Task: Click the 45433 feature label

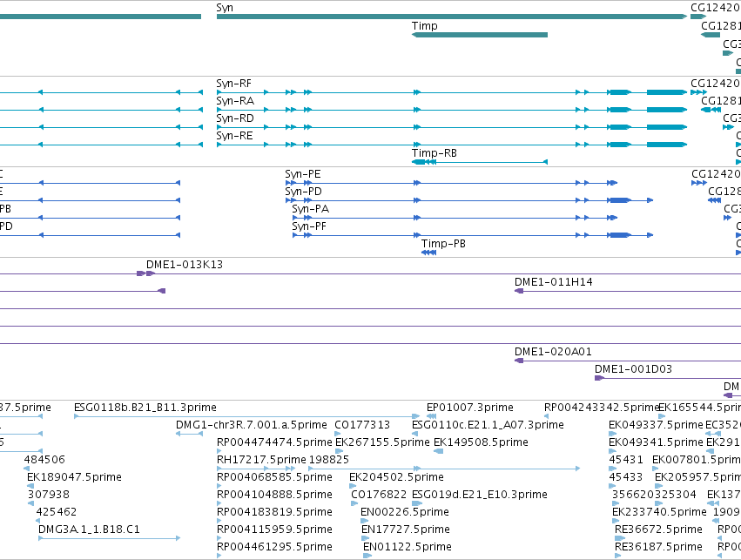Action: [626, 477]
